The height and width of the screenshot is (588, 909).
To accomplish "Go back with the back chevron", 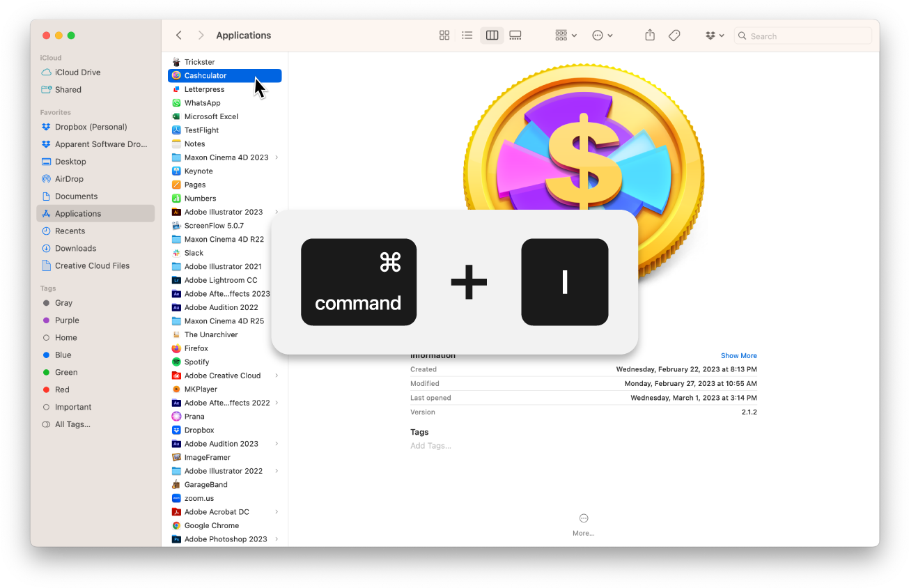I will [179, 36].
